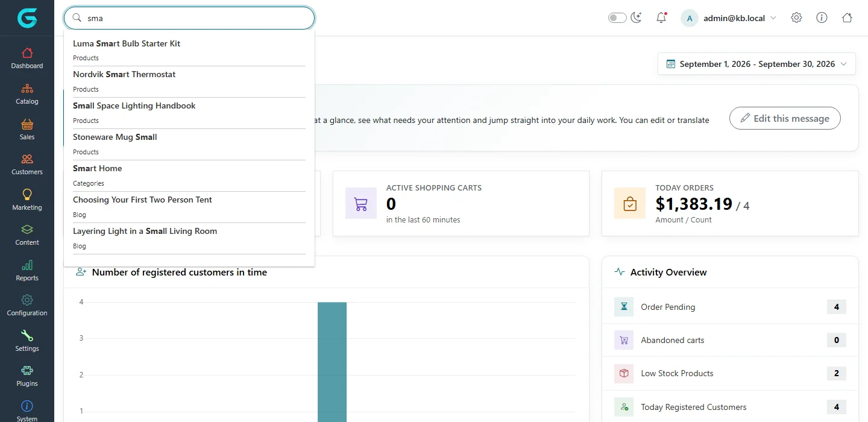This screenshot has width=868, height=422.
Task: Click the moon theme icon
Action: 636,17
